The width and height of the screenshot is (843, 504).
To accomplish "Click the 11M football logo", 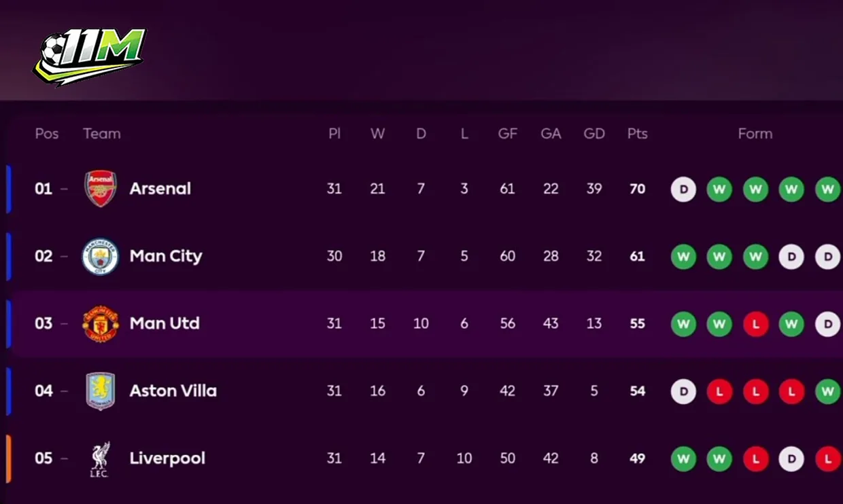I will 90,56.
